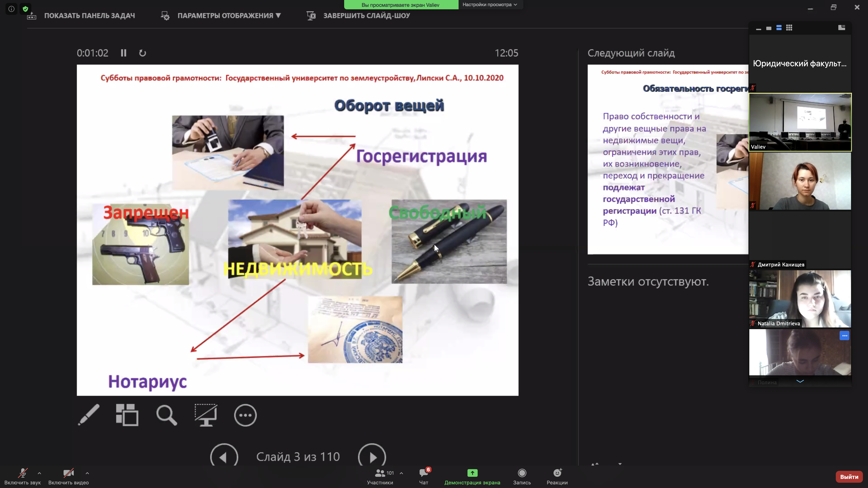The image size is (868, 488).
Task: Select Юридический факульт... participant tile
Action: (x=800, y=63)
